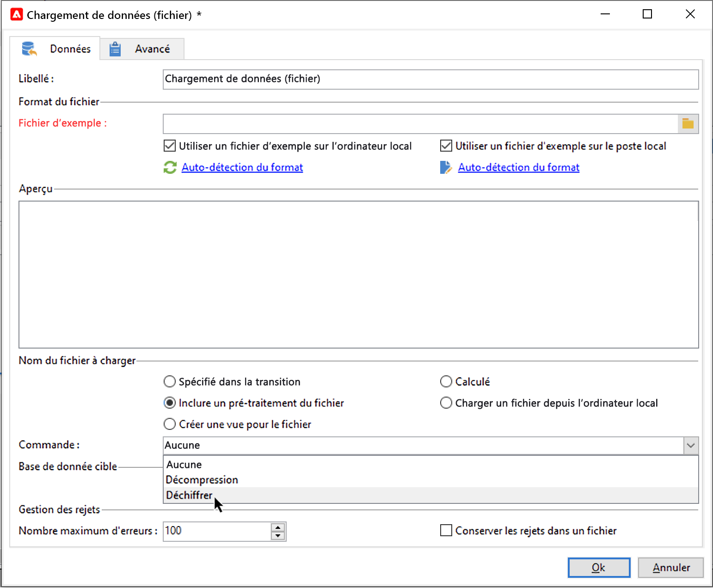Choose 'Déchiffrer' from the Commande list
The width and height of the screenshot is (713, 588).
[x=430, y=495]
